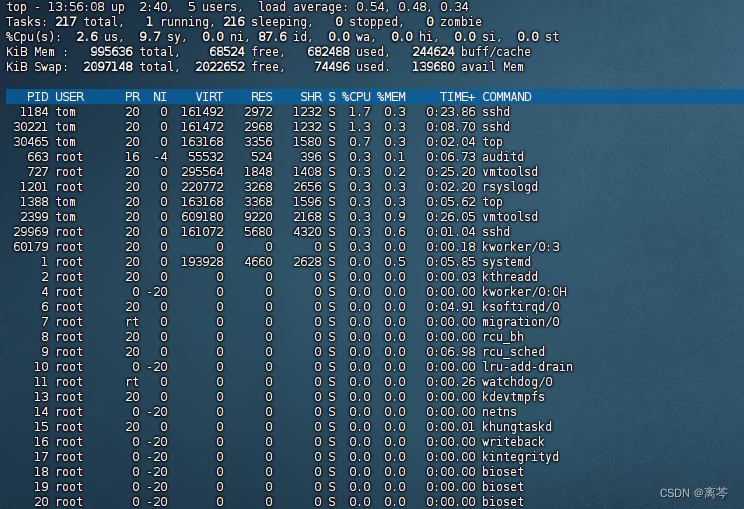Click the rcu_bh command name
Image resolution: width=744 pixels, height=509 pixels.
(503, 337)
